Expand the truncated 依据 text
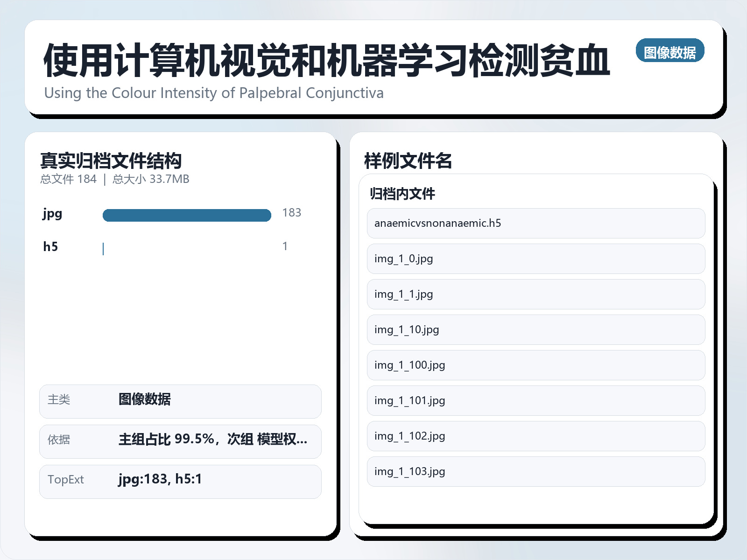 coord(213,441)
